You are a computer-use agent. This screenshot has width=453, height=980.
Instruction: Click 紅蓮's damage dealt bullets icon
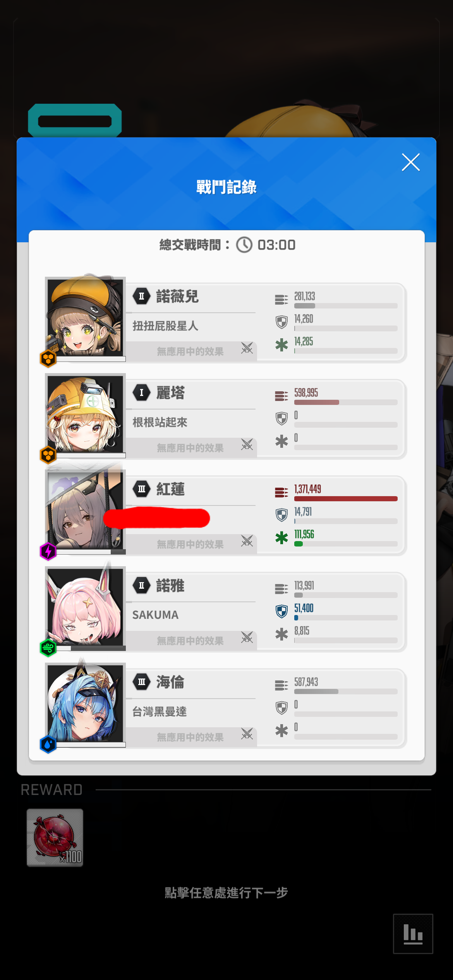(281, 492)
